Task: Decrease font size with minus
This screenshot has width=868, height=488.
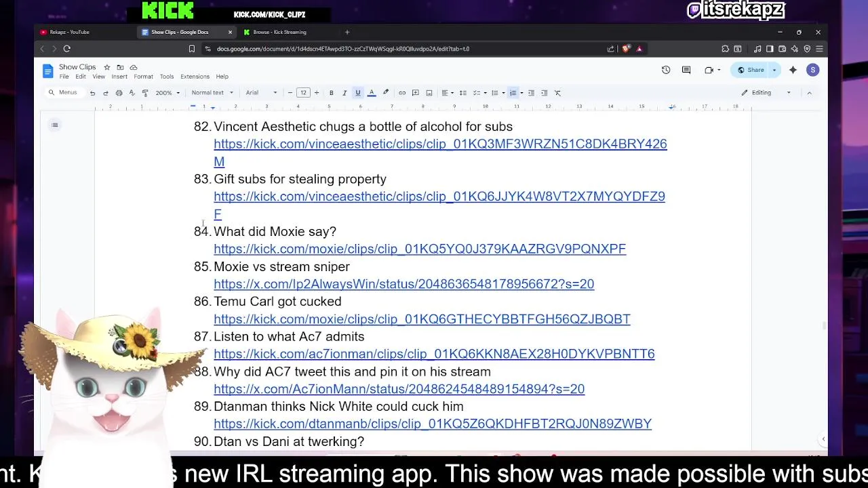Action: (x=290, y=93)
